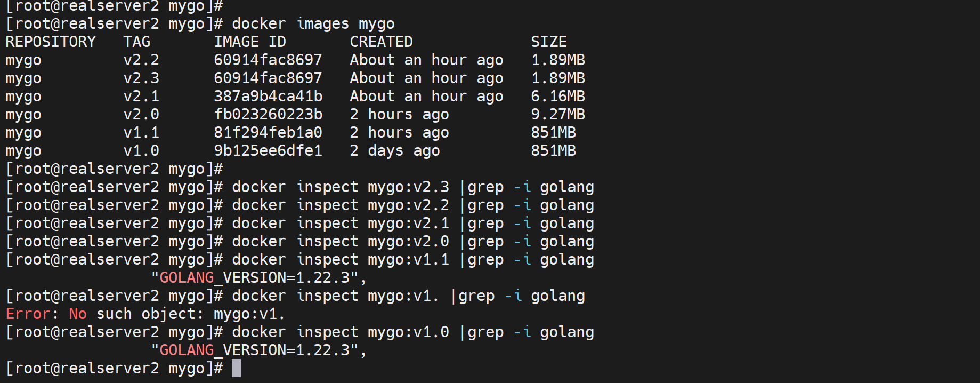
Task: Click "mygo:v2.3" in the inspect command
Action: coord(408,187)
